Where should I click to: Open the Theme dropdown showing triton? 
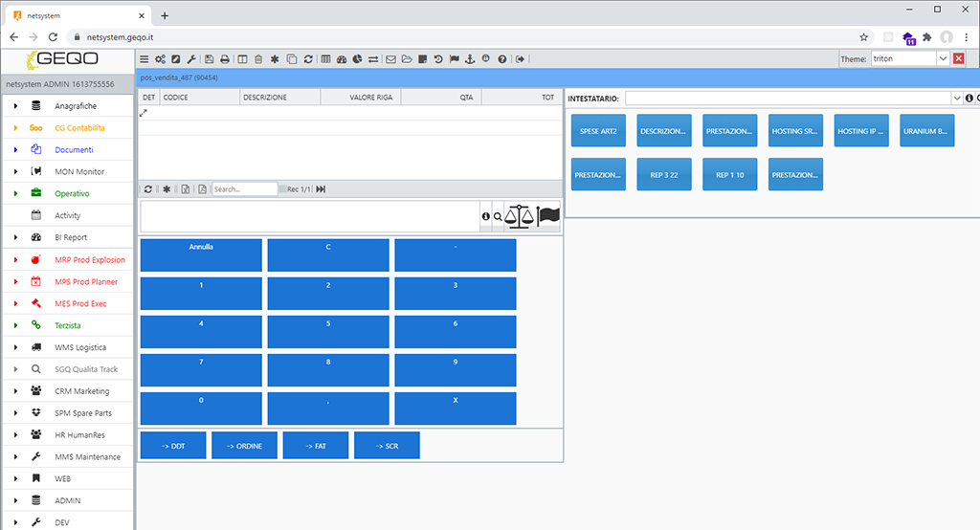point(943,59)
